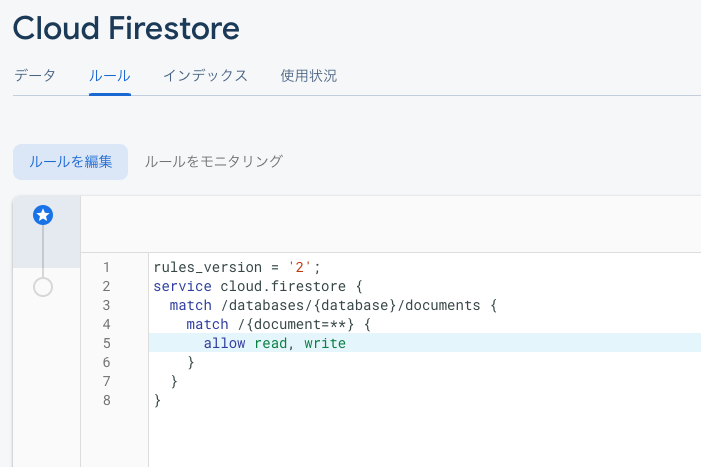Image resolution: width=701 pixels, height=467 pixels.
Task: Click the match /databases/{database}/documents line
Action: [x=333, y=305]
